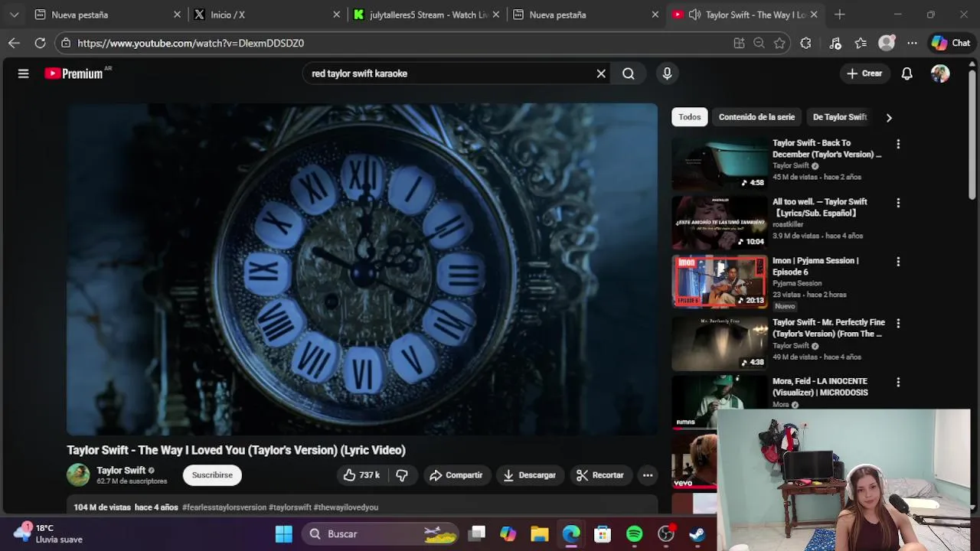Close the julytalleres5 Stream tab
The width and height of the screenshot is (980, 551).
(x=495, y=15)
